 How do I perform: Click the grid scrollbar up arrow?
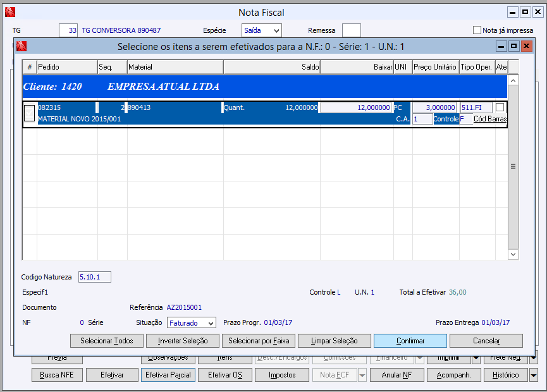pyautogui.click(x=513, y=80)
